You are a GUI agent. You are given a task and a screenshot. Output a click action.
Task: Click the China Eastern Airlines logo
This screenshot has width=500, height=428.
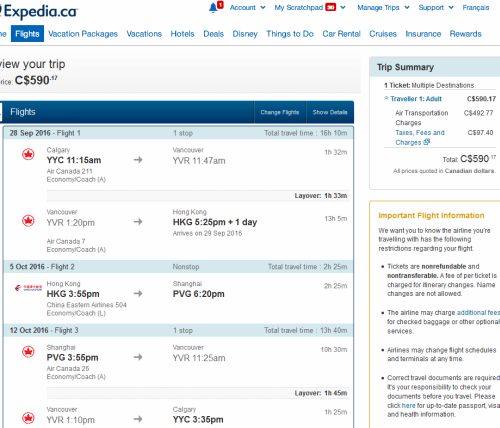click(28, 288)
